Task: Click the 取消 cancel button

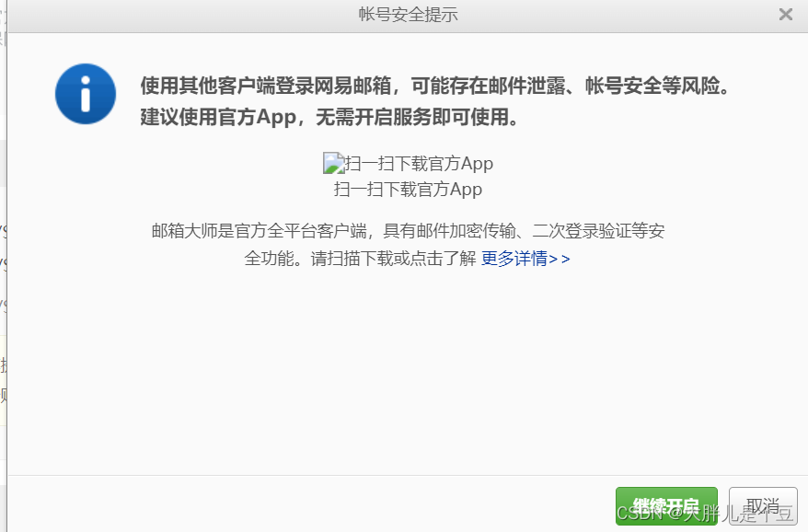Action: 763,505
